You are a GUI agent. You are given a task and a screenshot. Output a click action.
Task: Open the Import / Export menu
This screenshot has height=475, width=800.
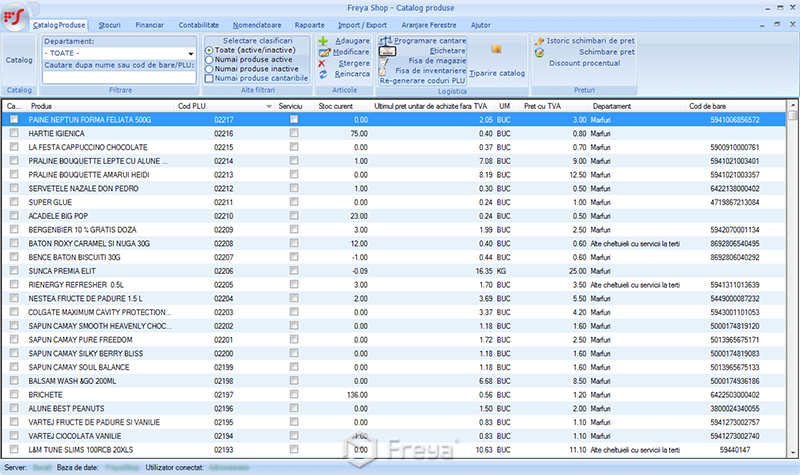[362, 25]
